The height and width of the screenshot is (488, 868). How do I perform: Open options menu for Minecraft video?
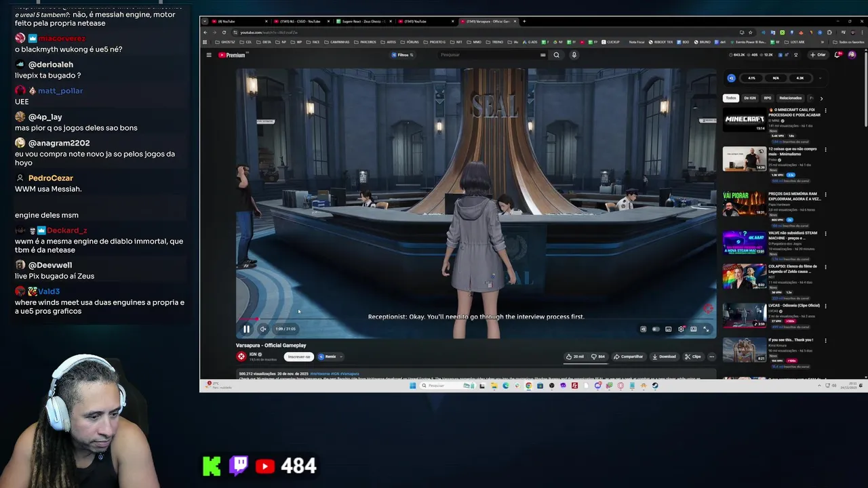[825, 110]
